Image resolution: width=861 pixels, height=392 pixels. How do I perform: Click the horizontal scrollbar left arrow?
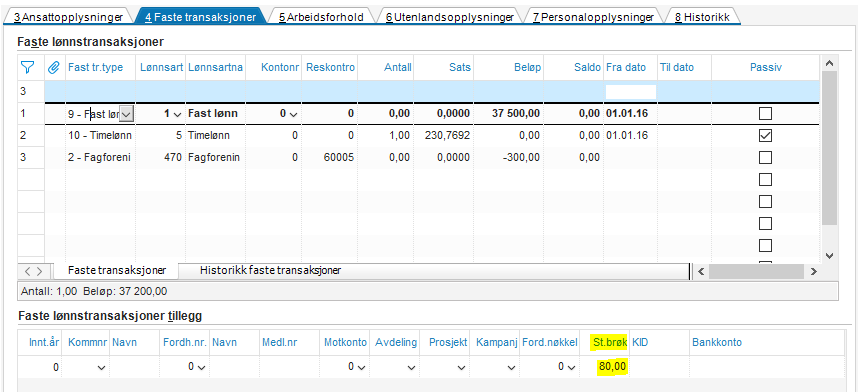click(x=700, y=271)
